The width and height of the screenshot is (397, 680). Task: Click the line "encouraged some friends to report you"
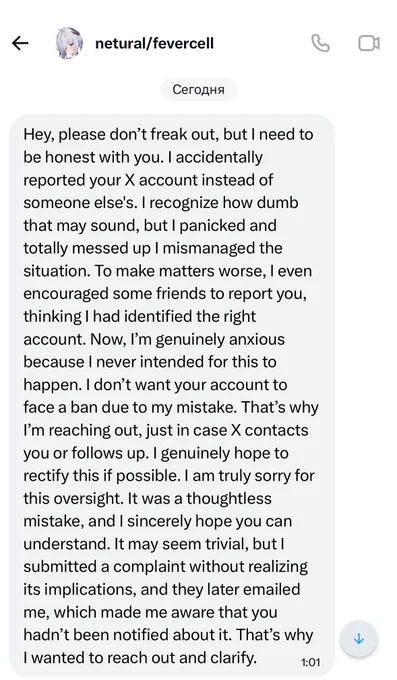(x=164, y=294)
